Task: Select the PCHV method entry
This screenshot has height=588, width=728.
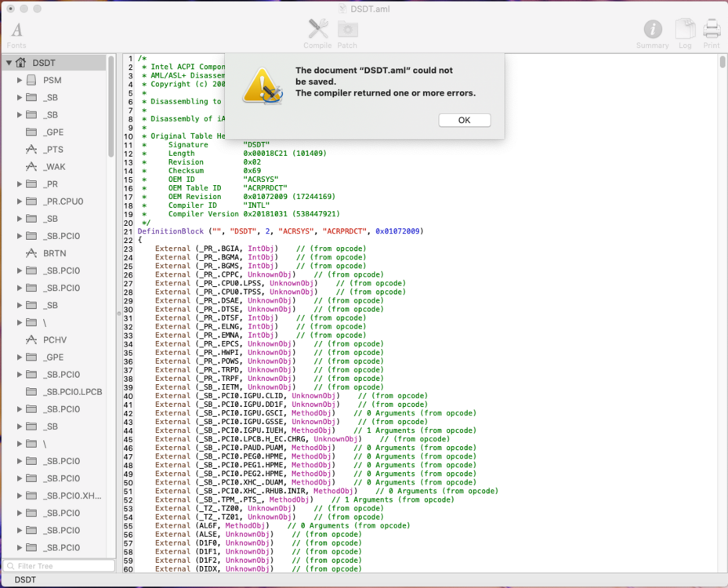Action: 54,339
